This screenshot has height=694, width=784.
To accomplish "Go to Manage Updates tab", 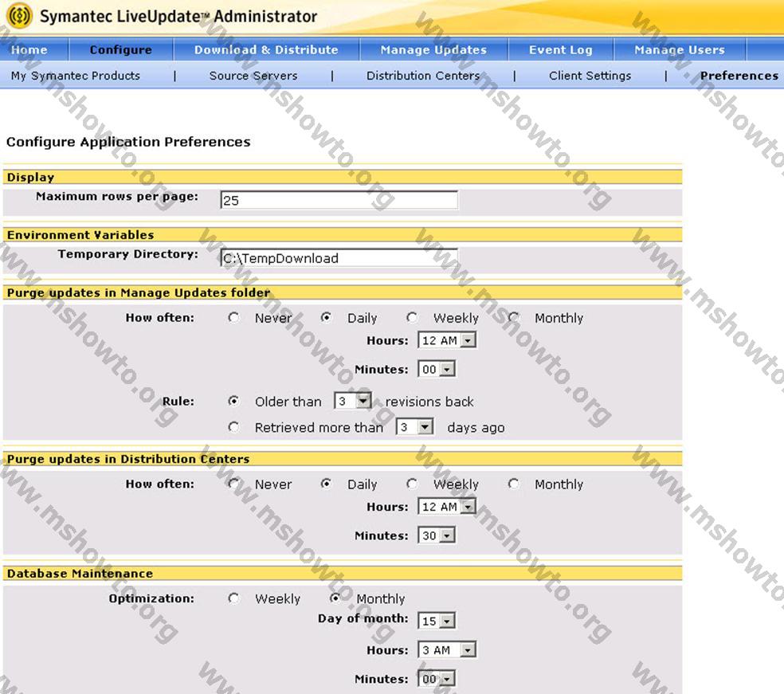I will [433, 49].
